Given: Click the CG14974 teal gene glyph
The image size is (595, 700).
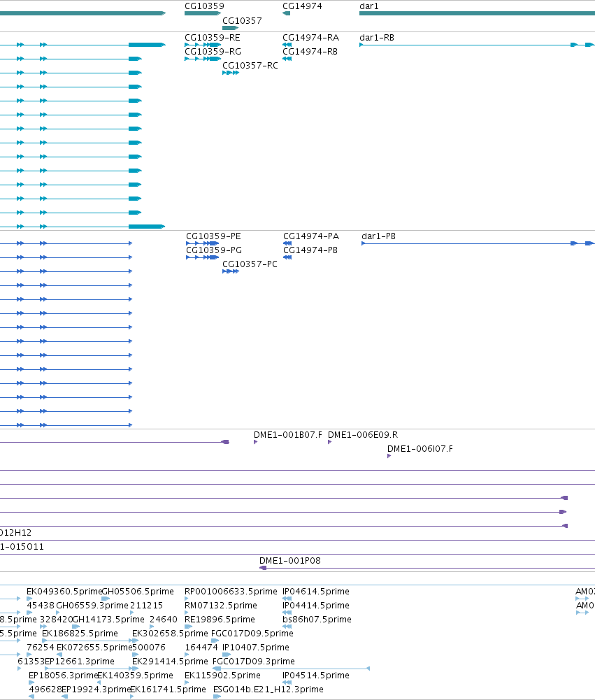Looking at the screenshot, I should pyautogui.click(x=286, y=13).
